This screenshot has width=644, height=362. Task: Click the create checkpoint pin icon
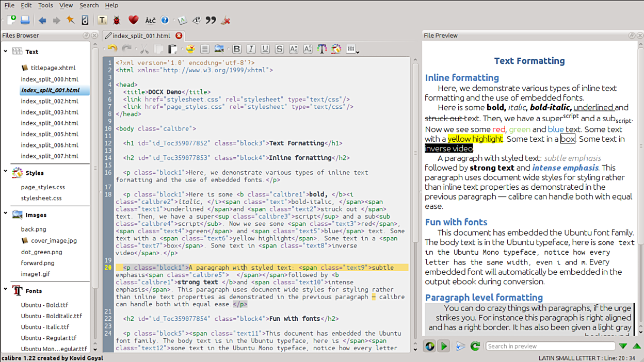coord(71,21)
